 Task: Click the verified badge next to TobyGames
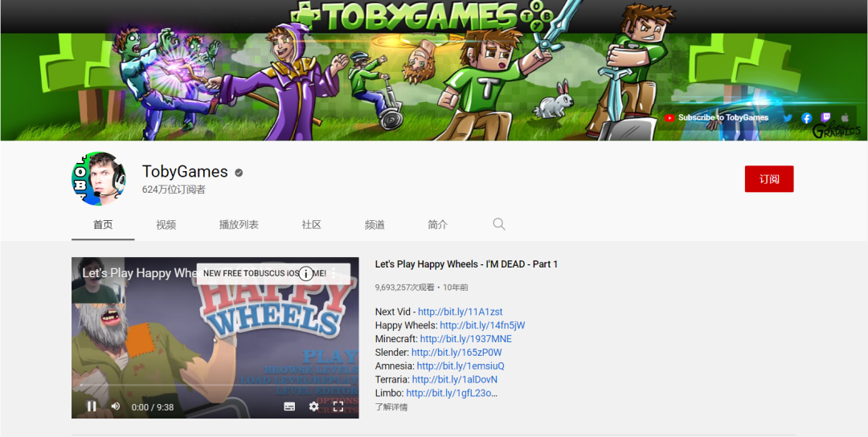coord(239,173)
